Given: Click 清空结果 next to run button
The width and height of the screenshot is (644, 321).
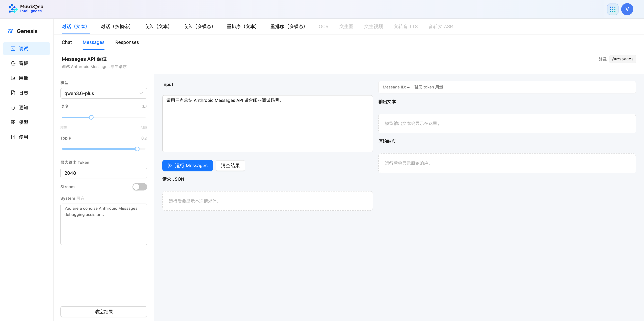Looking at the screenshot, I should click(230, 166).
